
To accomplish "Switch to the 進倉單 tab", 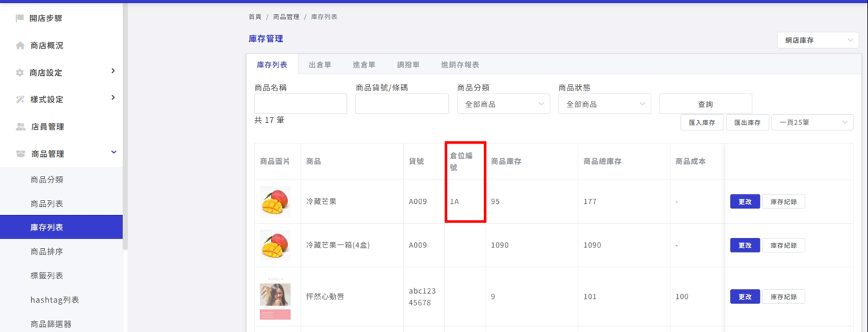I will [364, 65].
